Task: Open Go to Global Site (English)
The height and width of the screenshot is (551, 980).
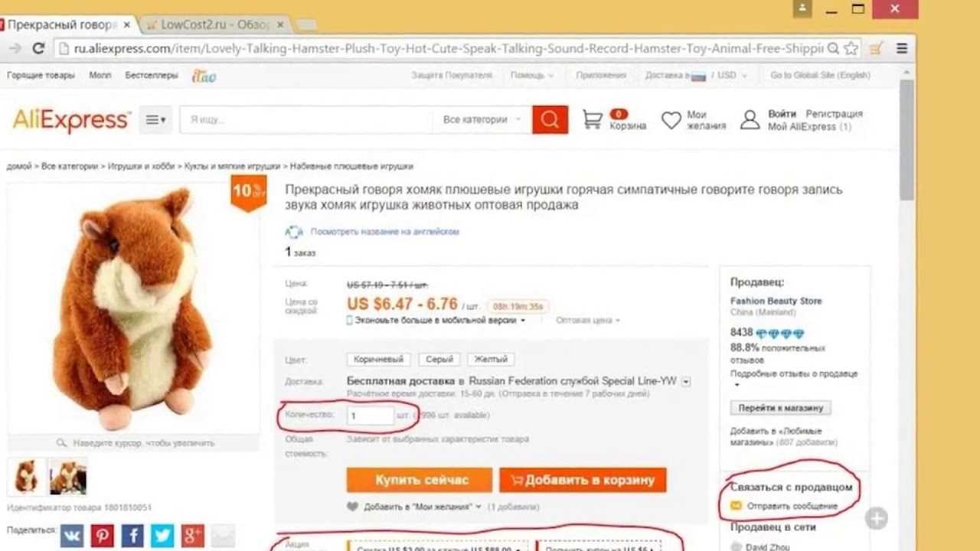Action: click(x=820, y=75)
